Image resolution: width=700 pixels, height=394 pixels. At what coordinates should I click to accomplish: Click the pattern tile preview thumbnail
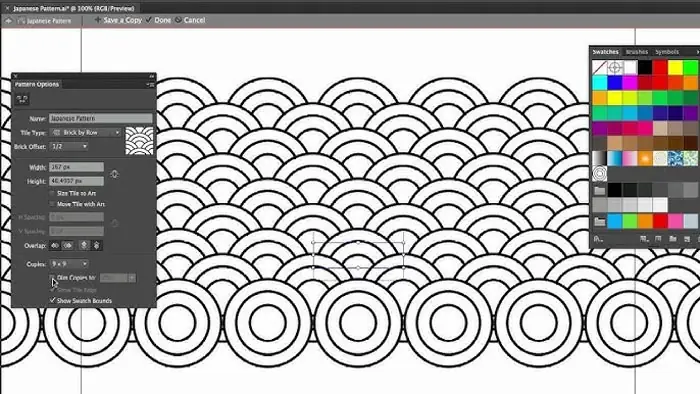(x=139, y=141)
